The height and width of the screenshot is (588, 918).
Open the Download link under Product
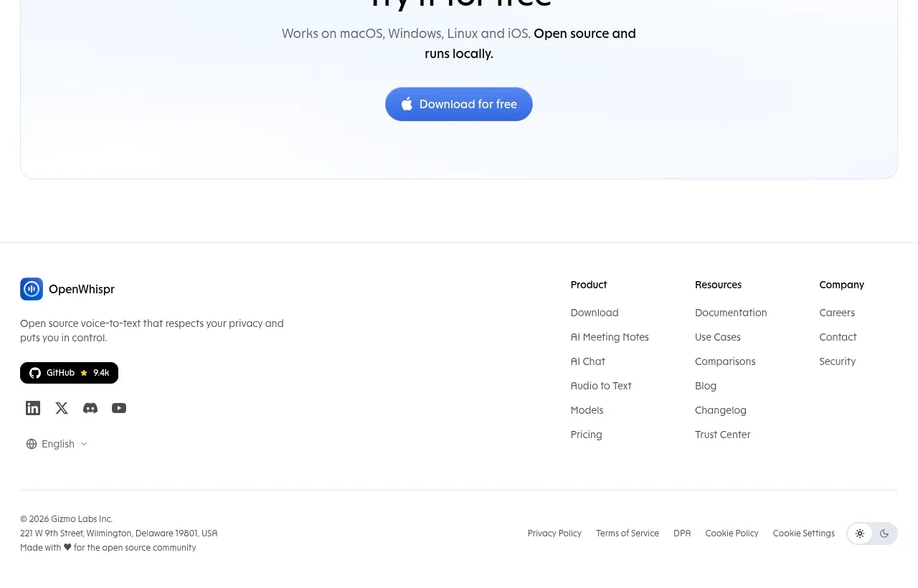tap(595, 313)
